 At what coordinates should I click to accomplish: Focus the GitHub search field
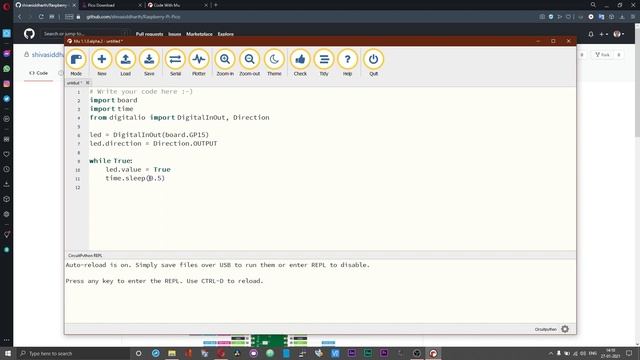(85, 34)
